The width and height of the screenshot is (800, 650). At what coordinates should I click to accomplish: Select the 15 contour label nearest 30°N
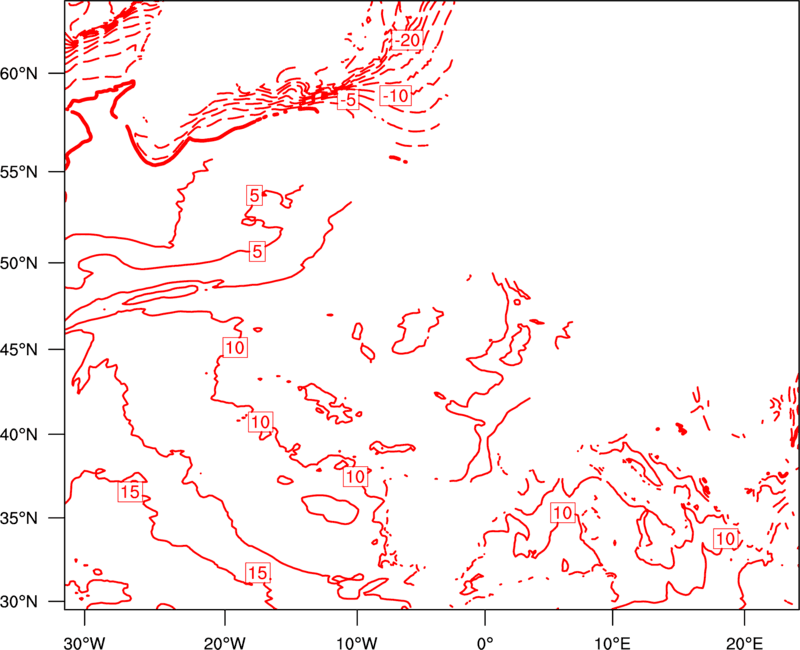[x=258, y=572]
